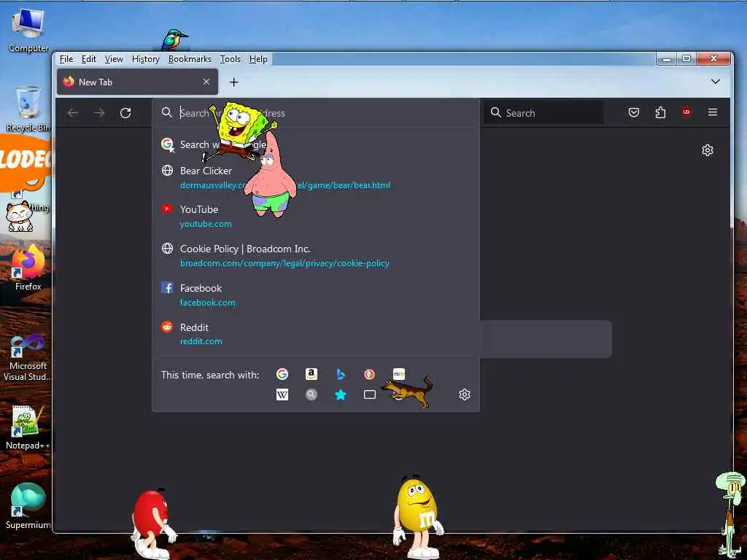747x560 pixels.
Task: Open the History menu
Action: coord(145,59)
